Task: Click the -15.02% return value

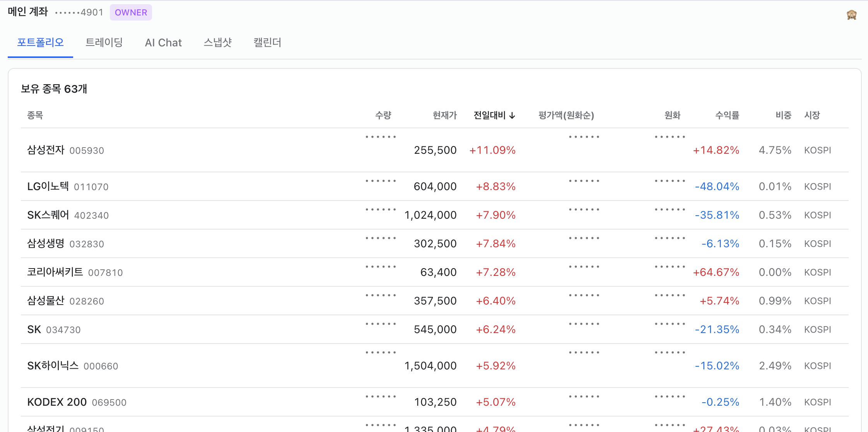Action: click(x=717, y=366)
